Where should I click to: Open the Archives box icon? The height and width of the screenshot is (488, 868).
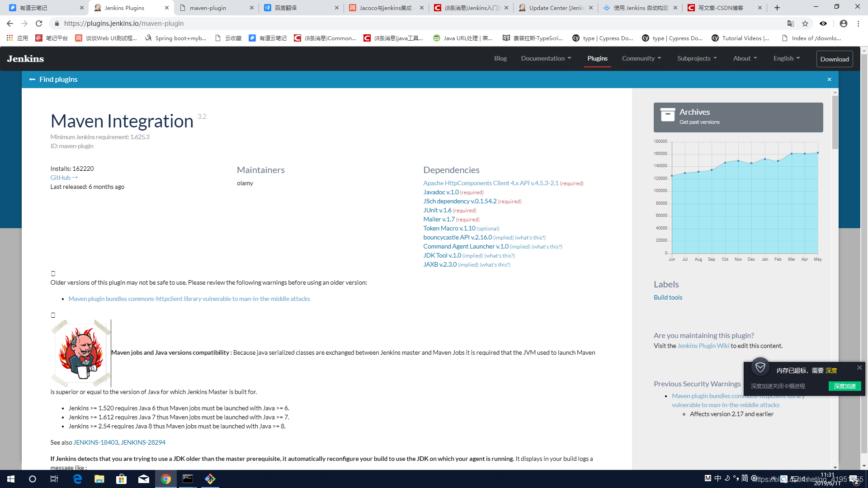(x=667, y=115)
